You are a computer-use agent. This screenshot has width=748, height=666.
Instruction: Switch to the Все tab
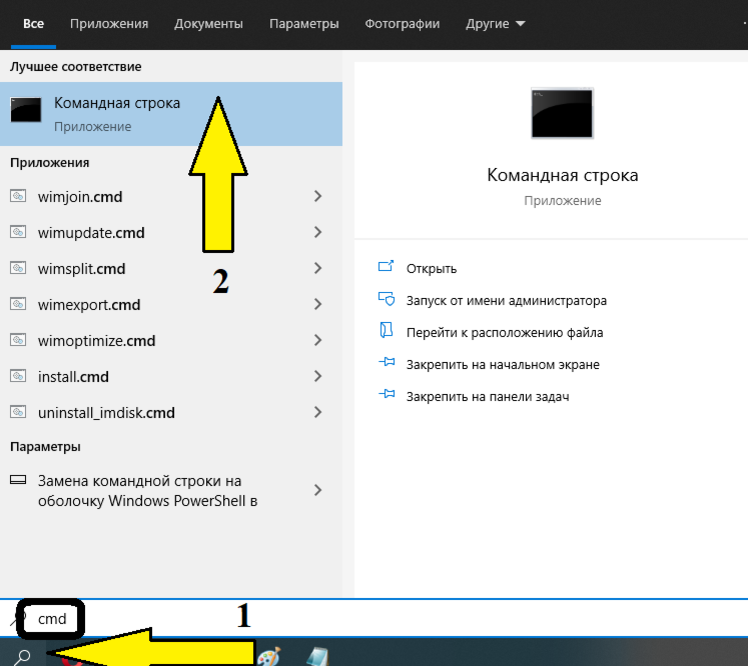click(33, 24)
